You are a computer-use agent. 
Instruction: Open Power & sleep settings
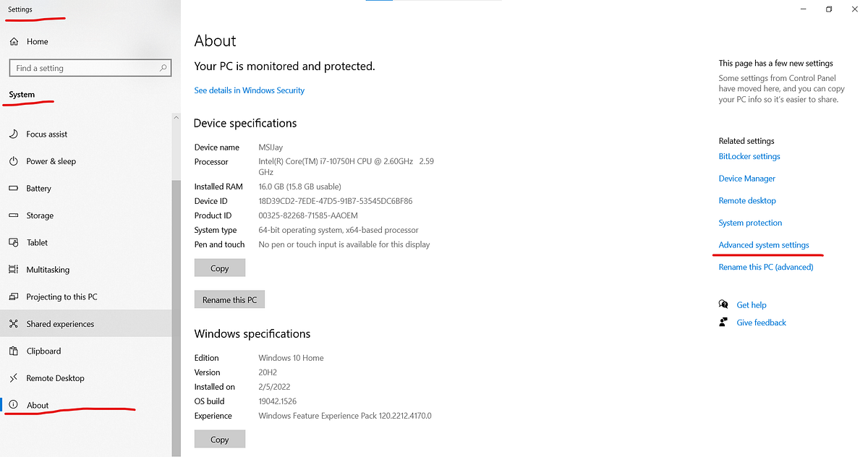pyautogui.click(x=51, y=161)
